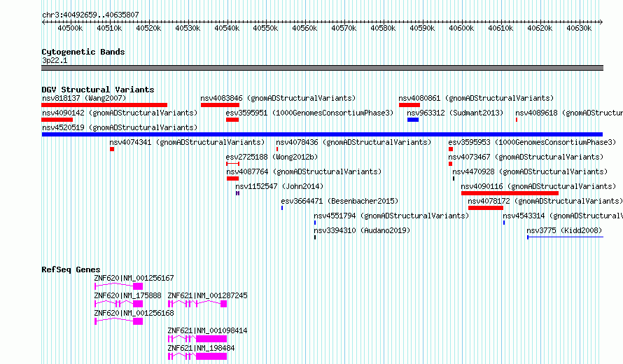623x364 pixels.
Task: Select the red bar for nsv818137
Action: tap(104, 105)
